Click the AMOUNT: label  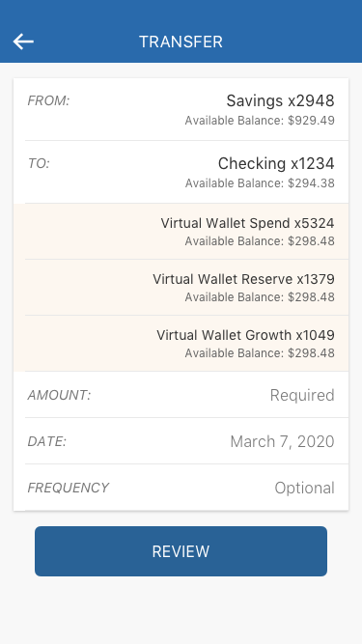59,395
